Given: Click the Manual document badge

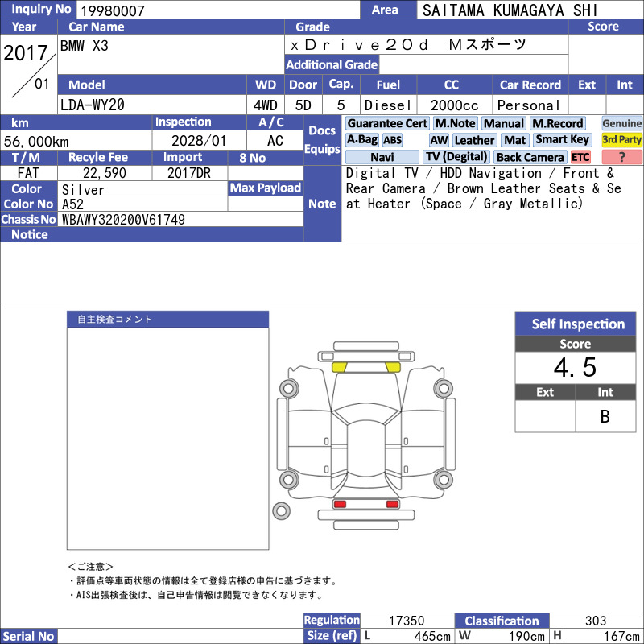Looking at the screenshot, I should tap(504, 123).
